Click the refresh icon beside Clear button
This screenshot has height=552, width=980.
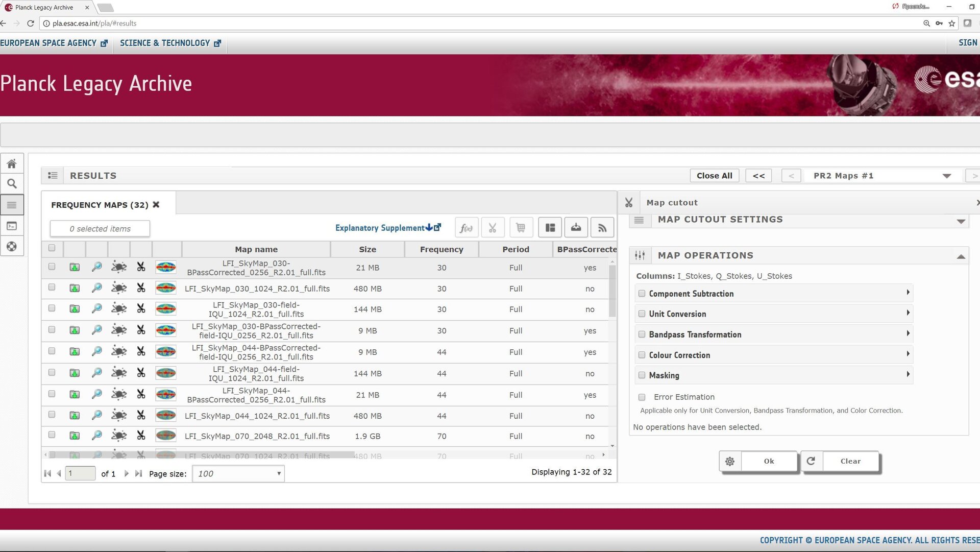(811, 461)
